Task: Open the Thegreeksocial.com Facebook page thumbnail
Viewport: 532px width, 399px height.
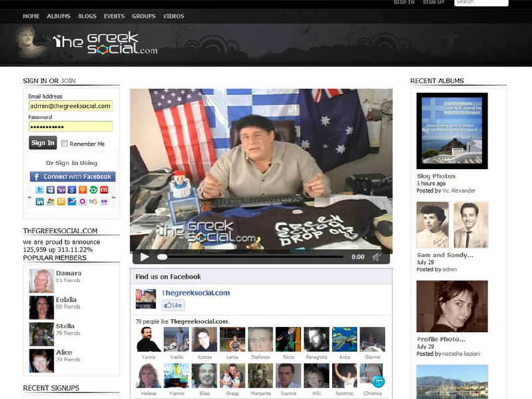Action: 146,299
